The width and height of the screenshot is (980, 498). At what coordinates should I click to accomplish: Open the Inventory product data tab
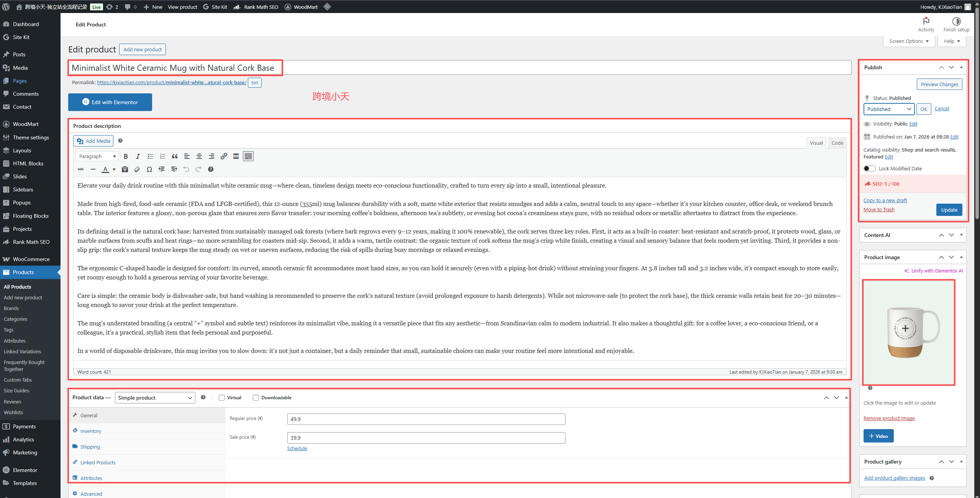click(91, 431)
